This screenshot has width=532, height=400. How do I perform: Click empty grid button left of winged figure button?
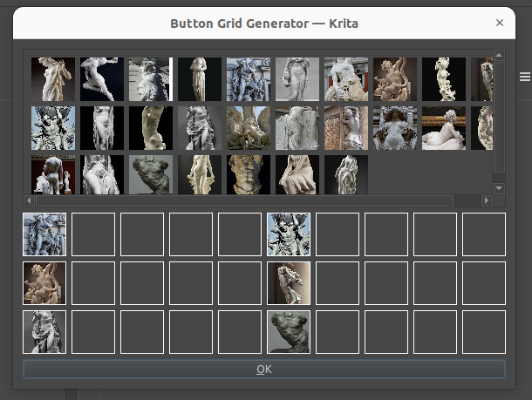tap(240, 283)
